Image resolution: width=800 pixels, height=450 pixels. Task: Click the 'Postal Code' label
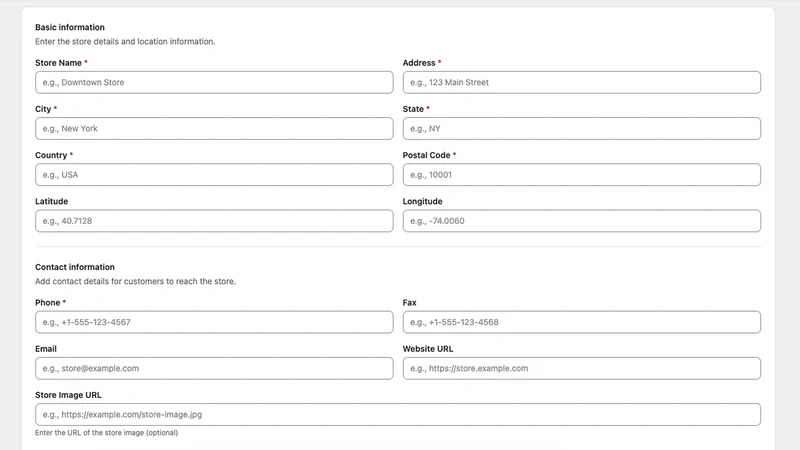427,155
